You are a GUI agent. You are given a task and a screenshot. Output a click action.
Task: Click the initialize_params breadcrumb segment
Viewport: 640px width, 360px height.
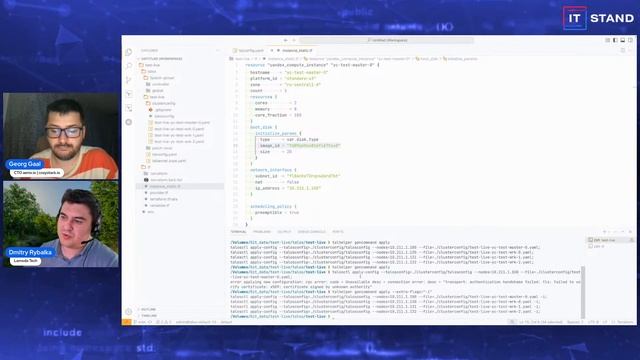460,59
